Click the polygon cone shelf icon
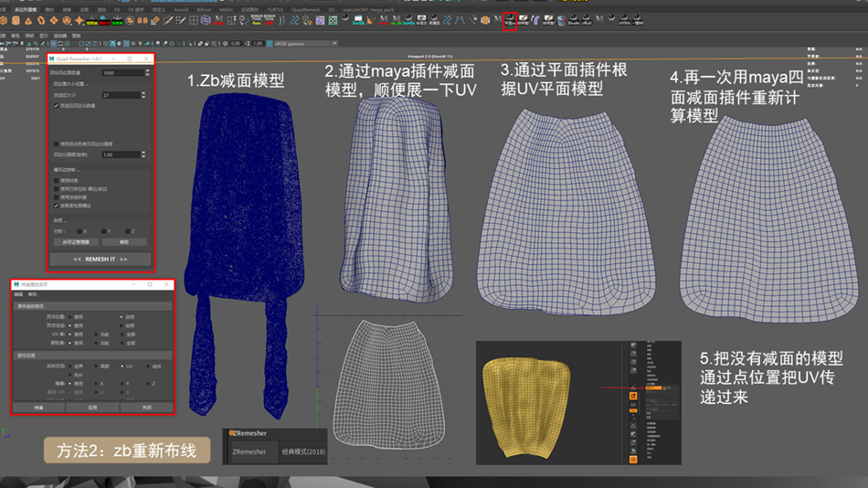The width and height of the screenshot is (868, 488). pyautogui.click(x=29, y=20)
